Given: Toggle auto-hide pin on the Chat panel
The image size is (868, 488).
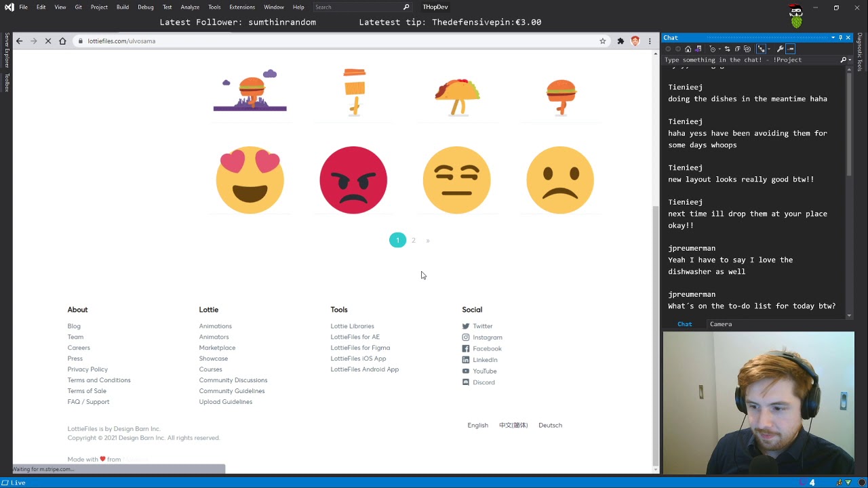Looking at the screenshot, I should (841, 37).
